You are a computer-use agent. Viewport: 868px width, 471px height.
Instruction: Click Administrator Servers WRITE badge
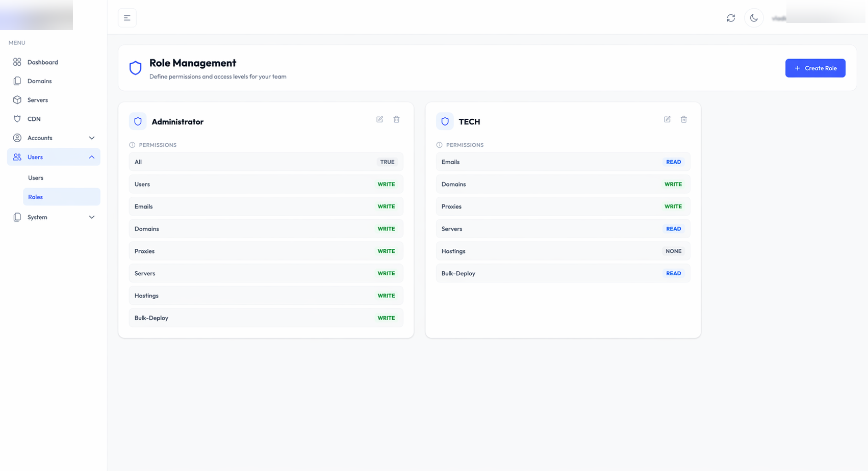pos(386,274)
